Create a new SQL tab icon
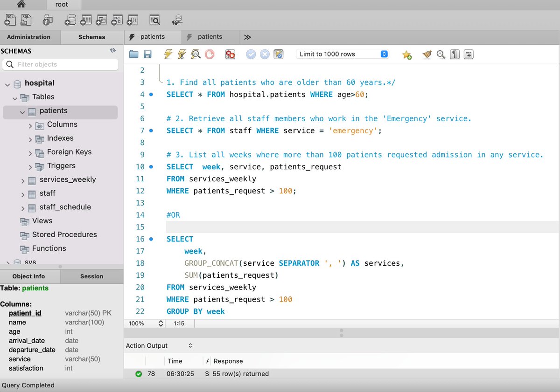 (11, 20)
